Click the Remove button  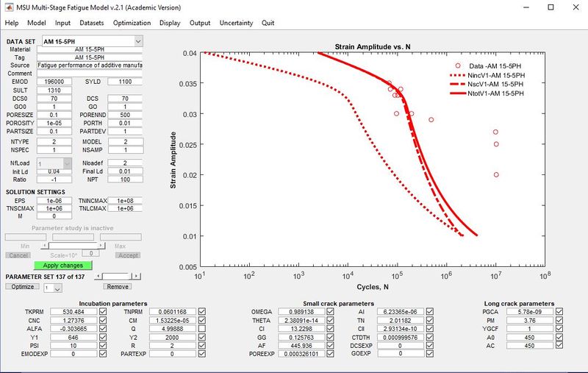[117, 286]
